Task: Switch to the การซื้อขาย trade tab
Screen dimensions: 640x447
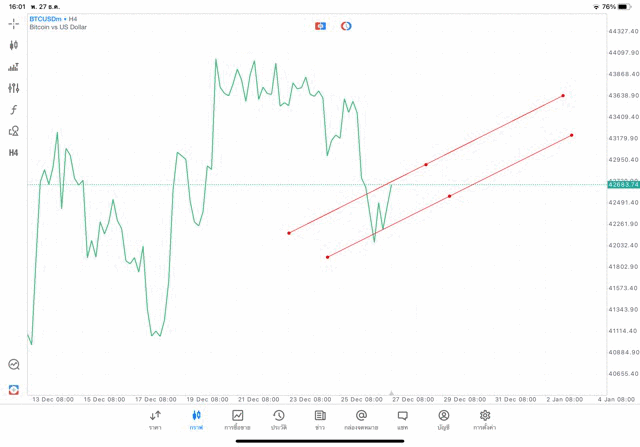Action: tap(237, 419)
